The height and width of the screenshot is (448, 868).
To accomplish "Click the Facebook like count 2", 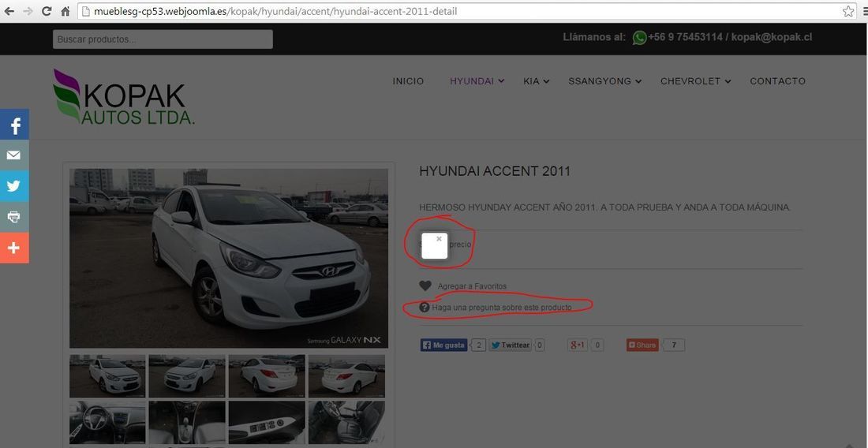I will [480, 345].
